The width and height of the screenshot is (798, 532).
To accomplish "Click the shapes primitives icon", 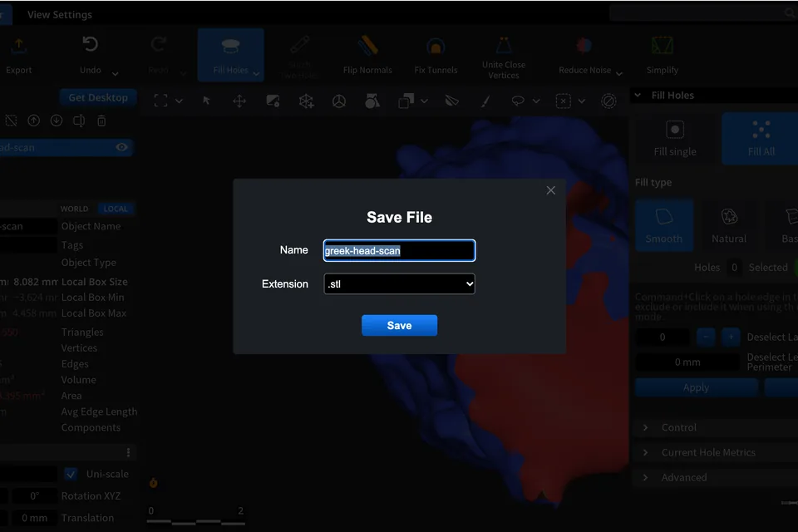I will coord(372,101).
